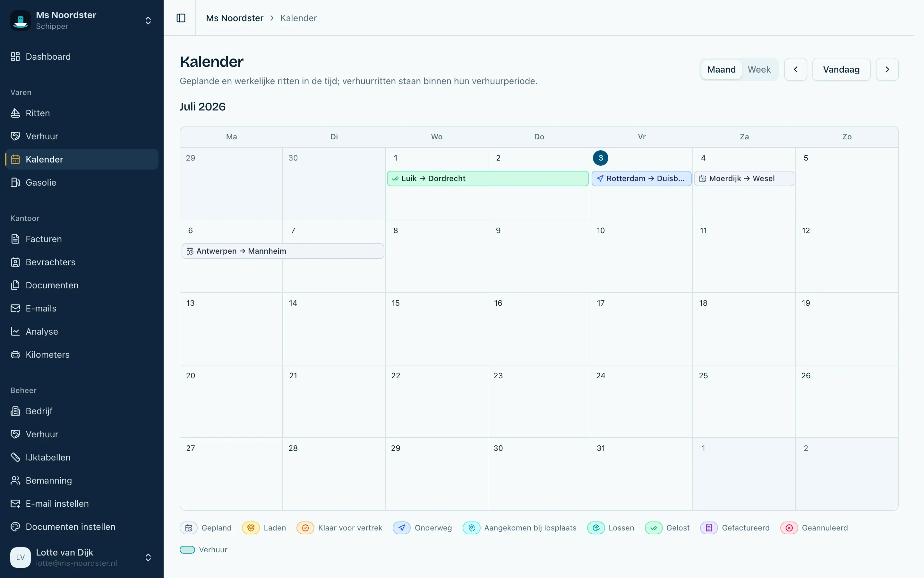924x578 pixels.
Task: Open the Luik → Dordrecht trip
Action: [488, 179]
